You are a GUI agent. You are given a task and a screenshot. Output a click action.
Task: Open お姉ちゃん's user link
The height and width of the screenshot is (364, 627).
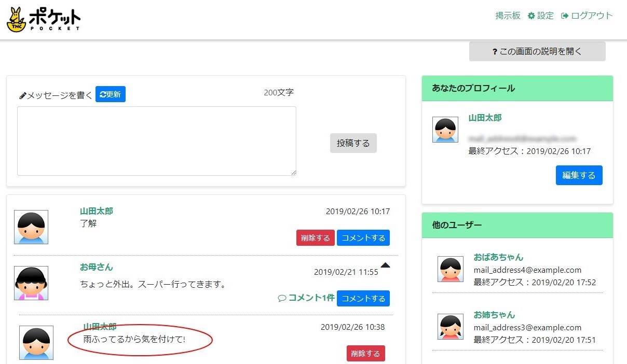coord(494,315)
